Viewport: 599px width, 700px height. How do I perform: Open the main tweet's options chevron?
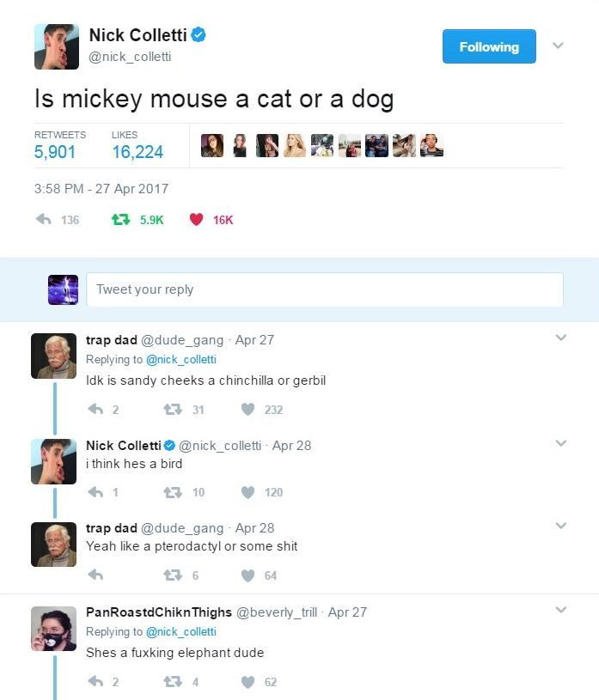(558, 46)
